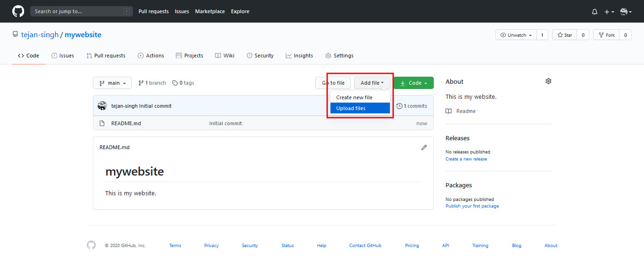View the 1 branch link
Image resolution: width=644 pixels, height=256 pixels.
point(152,83)
